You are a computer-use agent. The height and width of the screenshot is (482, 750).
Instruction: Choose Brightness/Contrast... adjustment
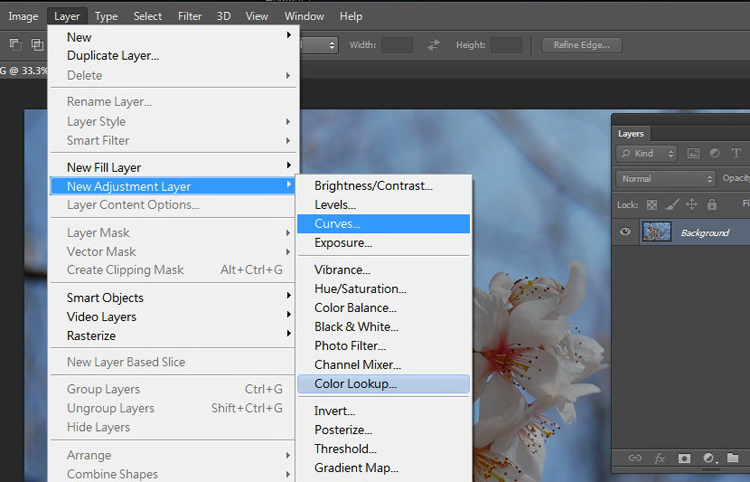[x=384, y=186]
